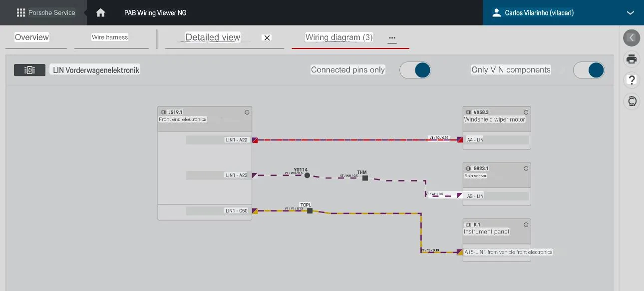Select pin A15-LIN1 from vehicle front electronics
644x291 pixels.
(x=508, y=252)
